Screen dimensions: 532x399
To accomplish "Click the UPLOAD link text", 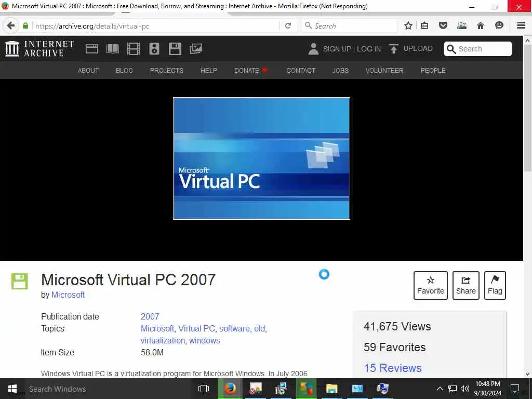I will (418, 48).
